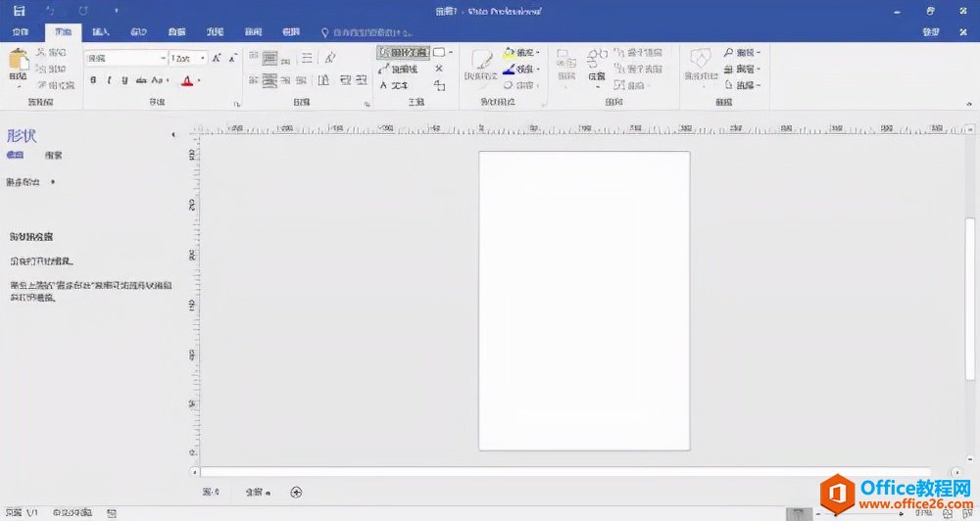Click the Page-1 page tab

(212, 493)
